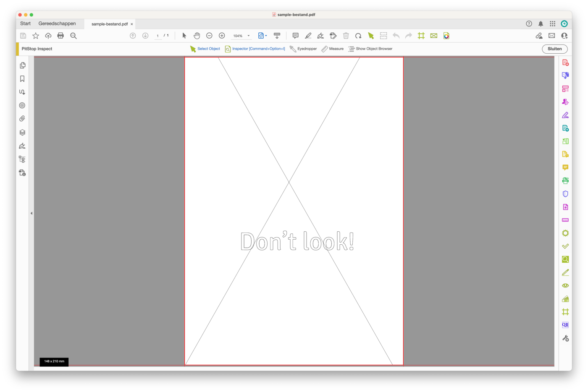Open the fit page options dropdown

click(262, 36)
